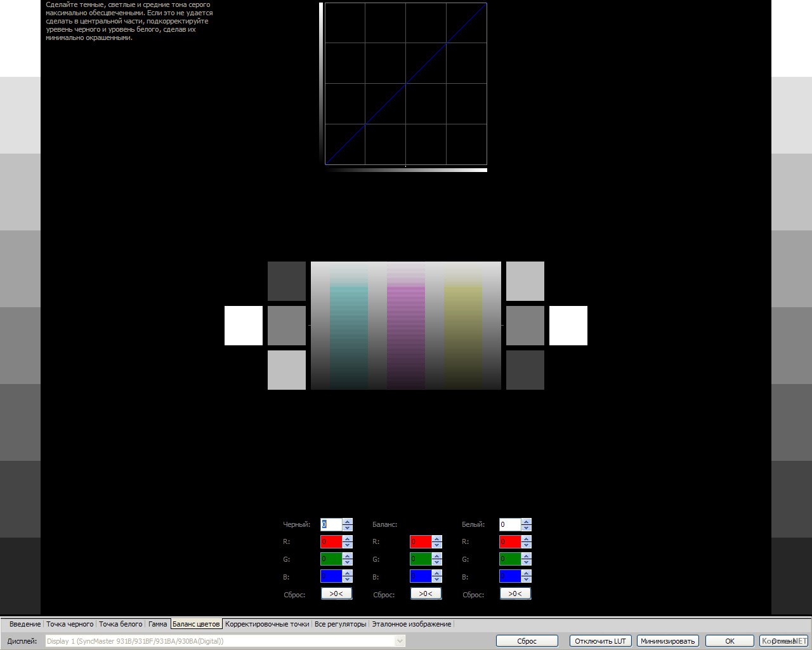812x650 pixels.
Task: Lower green value in Белый column
Action: coord(526,562)
